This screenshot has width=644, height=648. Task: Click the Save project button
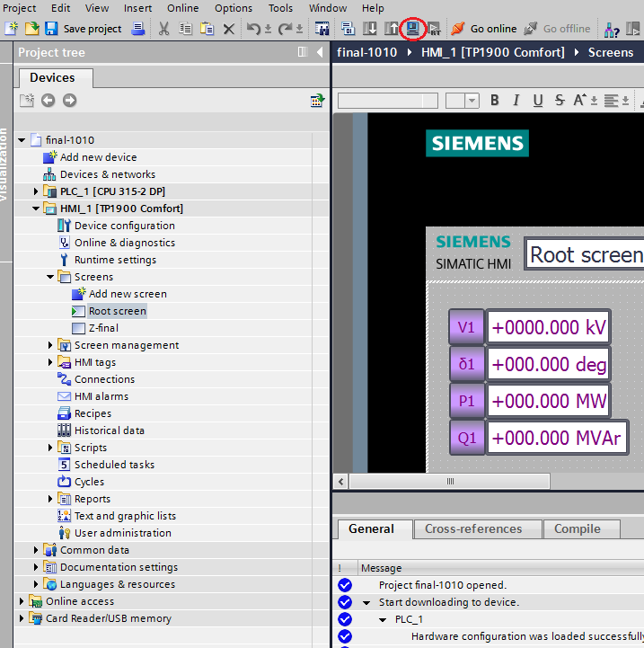tap(84, 29)
